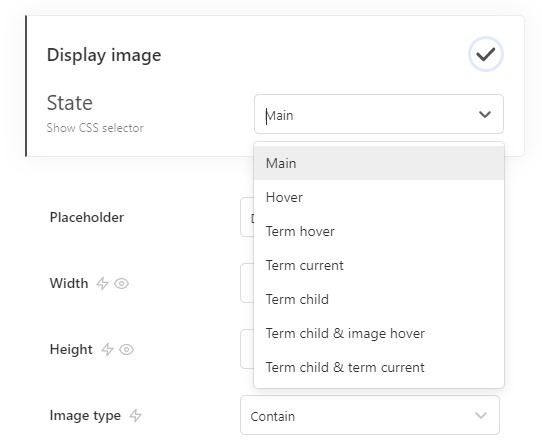Select Term child state option
This screenshot has height=446, width=542.
(379, 299)
